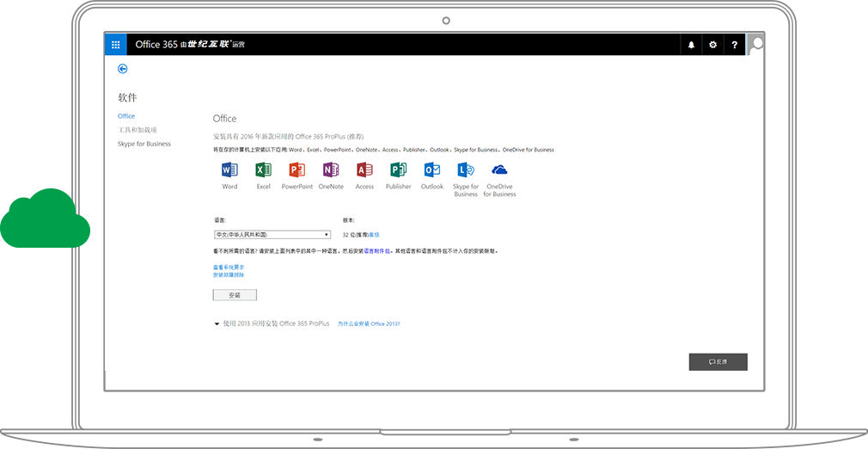
Task: Open the 为什么要安装 Office 2013 link
Action: [x=369, y=324]
